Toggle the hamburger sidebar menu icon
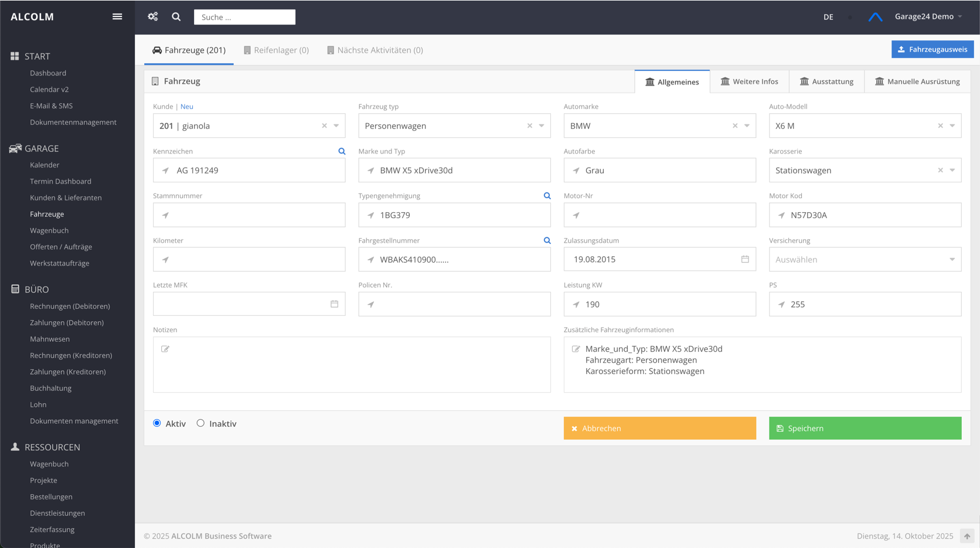 117,16
